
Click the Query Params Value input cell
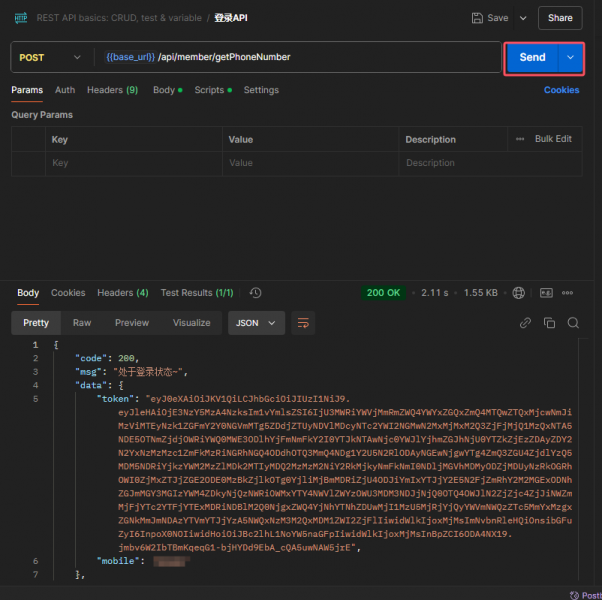click(x=310, y=163)
